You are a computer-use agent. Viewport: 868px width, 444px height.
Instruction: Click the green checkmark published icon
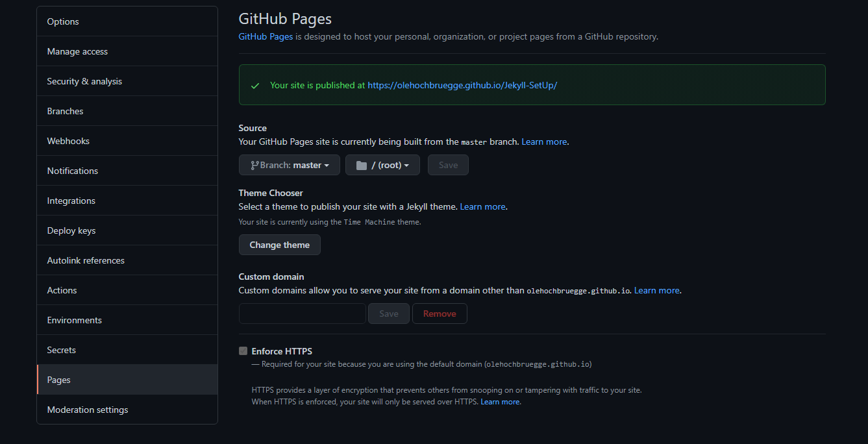coord(255,86)
